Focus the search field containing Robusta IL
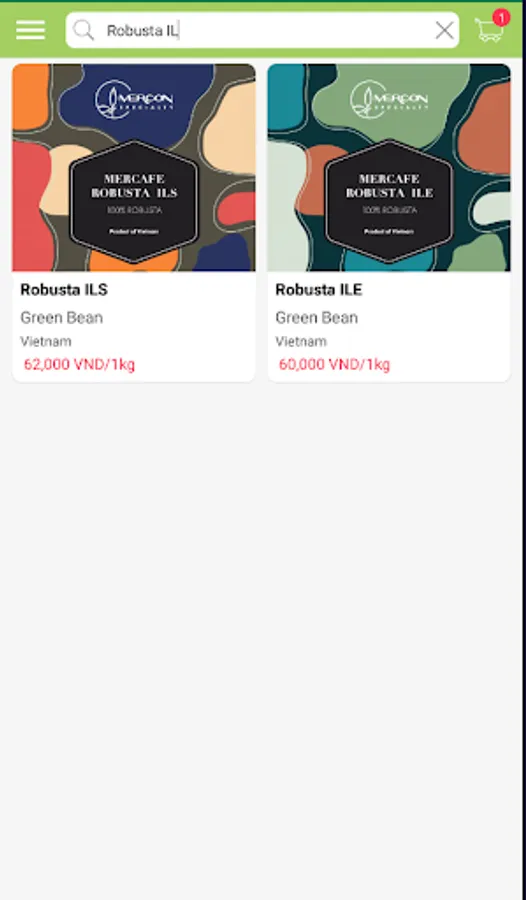 (x=262, y=30)
